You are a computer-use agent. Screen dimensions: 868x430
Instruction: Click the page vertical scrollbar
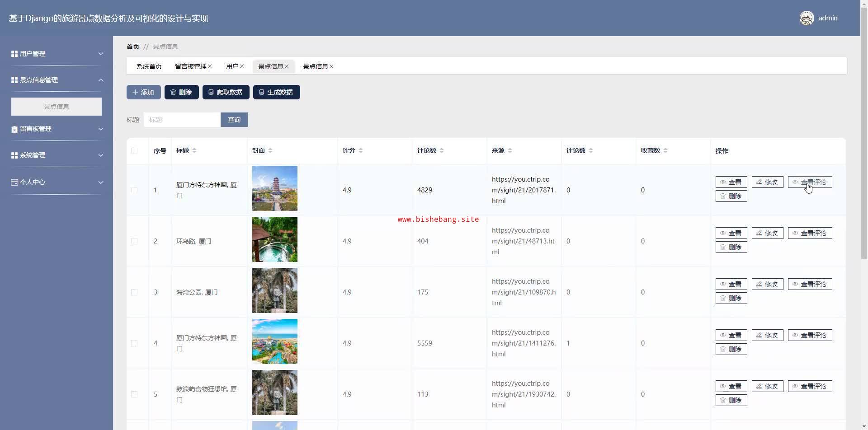(864, 136)
